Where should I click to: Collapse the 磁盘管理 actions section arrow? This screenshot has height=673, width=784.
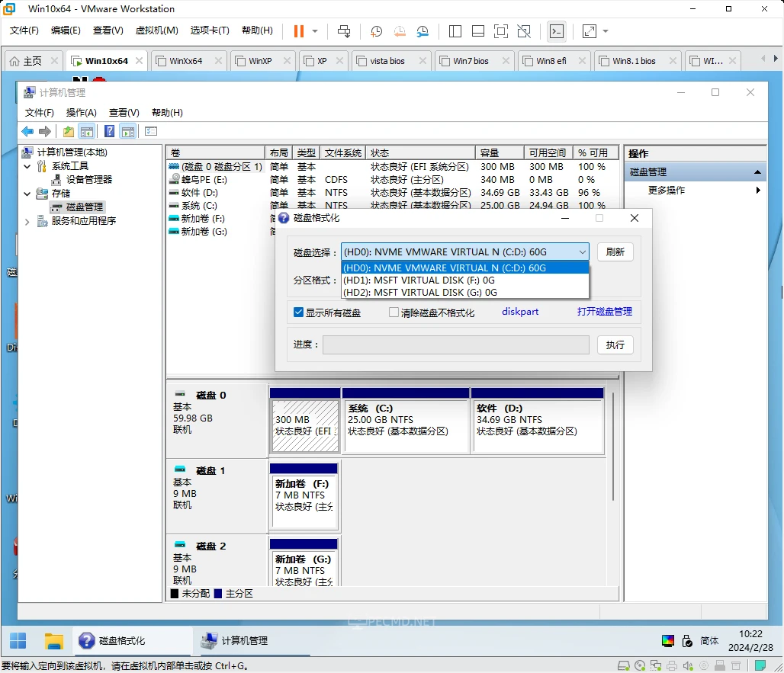(x=757, y=172)
